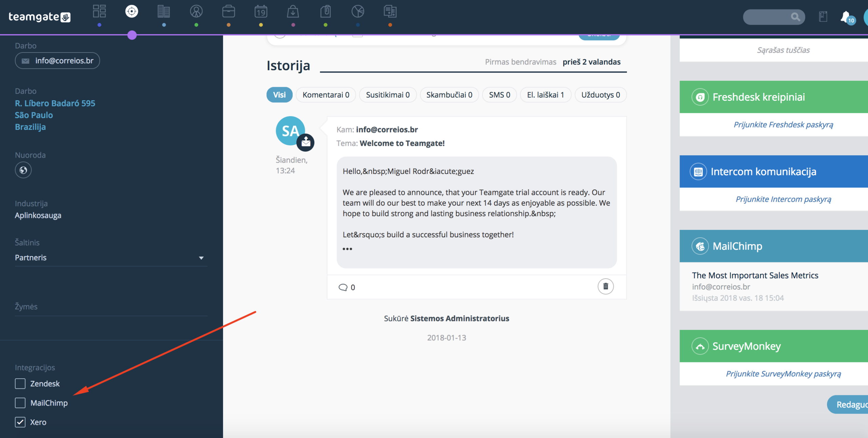Image resolution: width=868 pixels, height=438 pixels.
Task: Open the calendar icon showing 19
Action: [x=261, y=12]
